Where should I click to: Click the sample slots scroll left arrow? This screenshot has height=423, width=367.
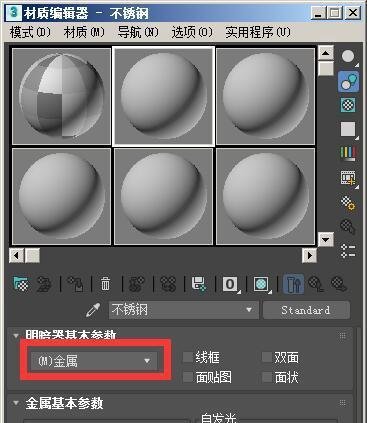16,256
